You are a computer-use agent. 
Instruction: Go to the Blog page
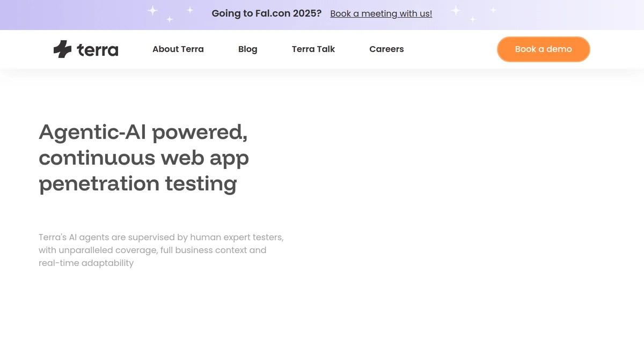click(x=247, y=49)
